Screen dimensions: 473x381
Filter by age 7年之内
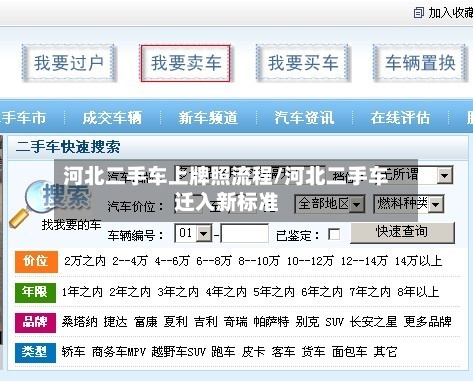[370, 292]
